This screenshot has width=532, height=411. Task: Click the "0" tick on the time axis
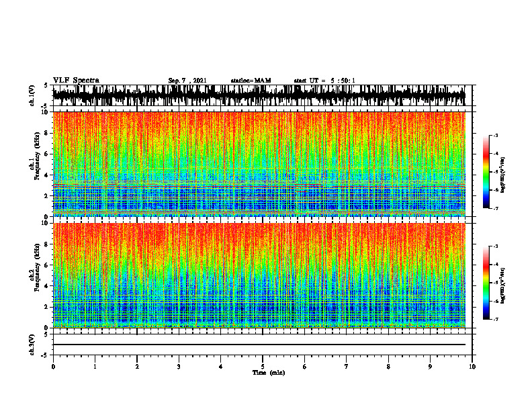[53, 367]
